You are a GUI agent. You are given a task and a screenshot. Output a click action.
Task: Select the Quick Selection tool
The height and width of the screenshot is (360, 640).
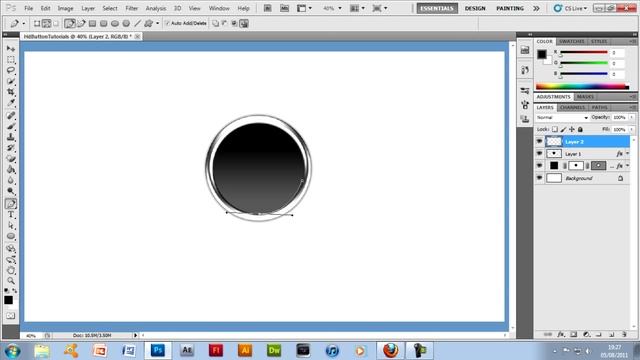pyautogui.click(x=11, y=81)
